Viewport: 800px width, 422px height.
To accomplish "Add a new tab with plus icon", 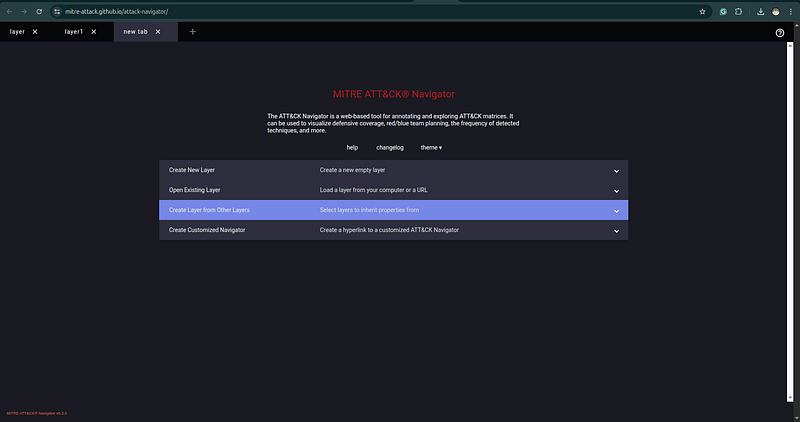I will tap(192, 32).
